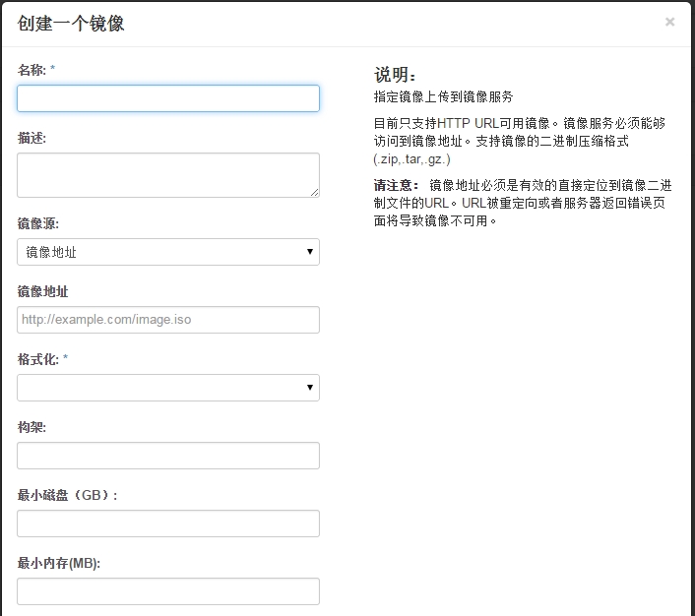
Task: Click the 名称: field label
Action: pyautogui.click(x=32, y=70)
